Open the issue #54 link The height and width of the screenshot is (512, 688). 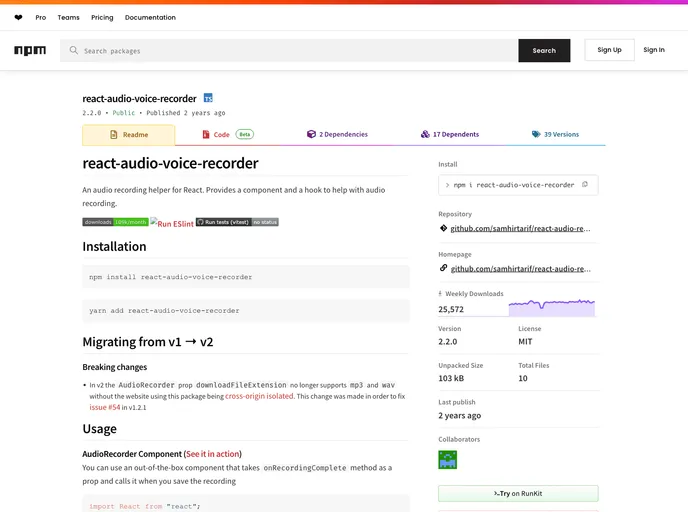tap(104, 407)
